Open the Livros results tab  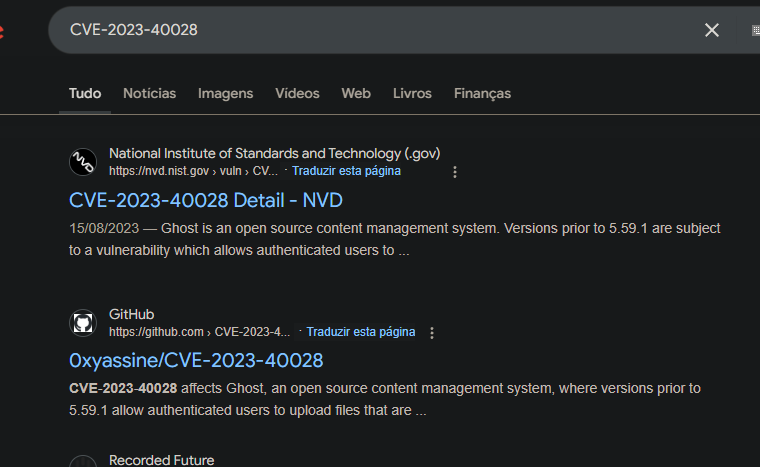coord(412,93)
